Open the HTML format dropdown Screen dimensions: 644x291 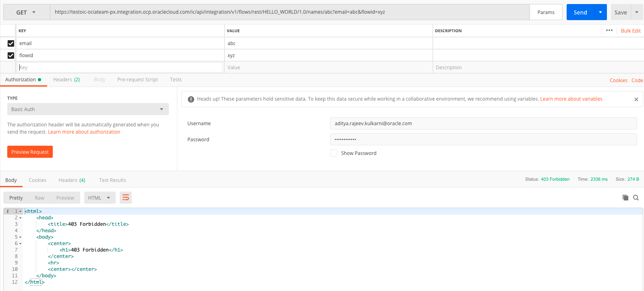tap(100, 198)
